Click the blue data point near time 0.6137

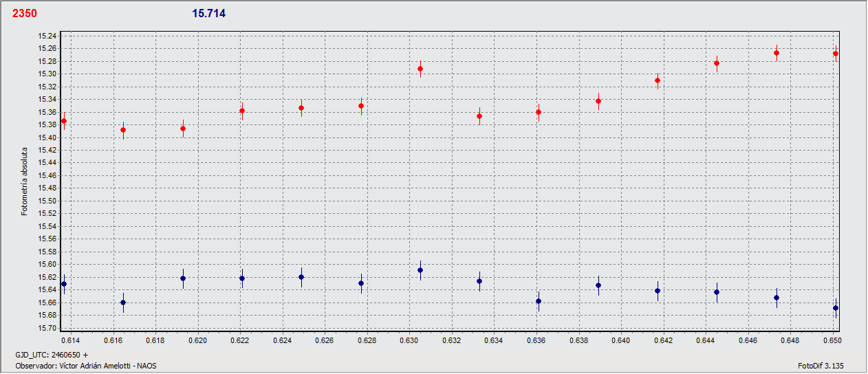pyautogui.click(x=64, y=284)
